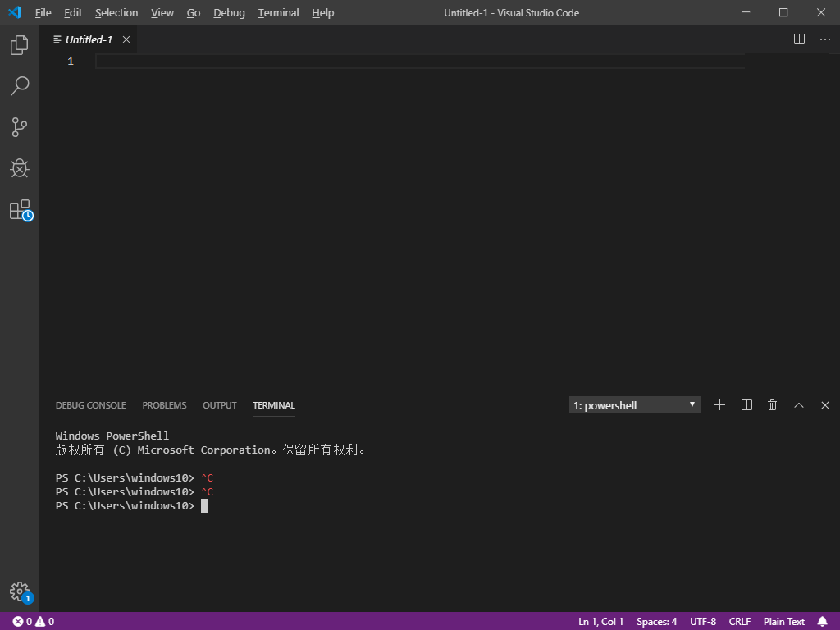The width and height of the screenshot is (840, 630).
Task: Add a new terminal with the plus icon
Action: [x=719, y=404]
